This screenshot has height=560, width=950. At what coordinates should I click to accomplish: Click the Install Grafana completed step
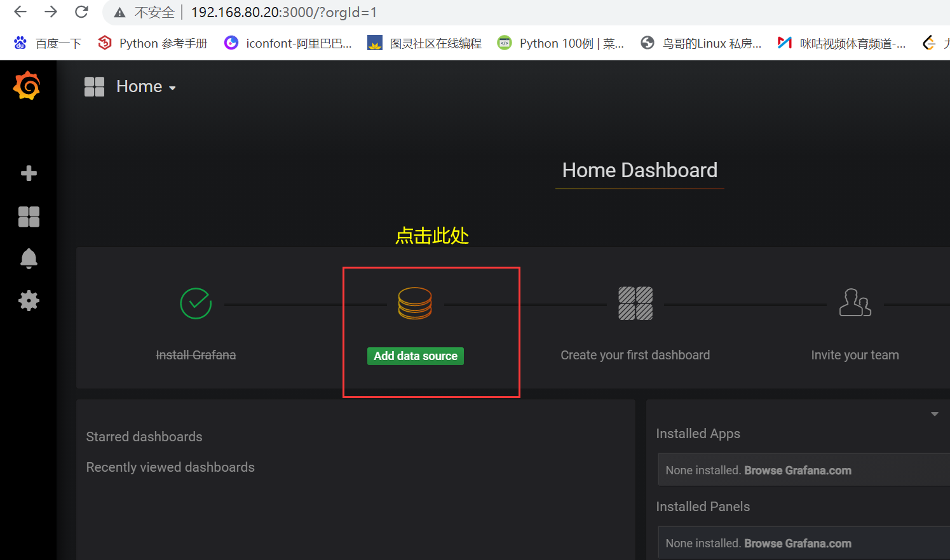tap(196, 355)
